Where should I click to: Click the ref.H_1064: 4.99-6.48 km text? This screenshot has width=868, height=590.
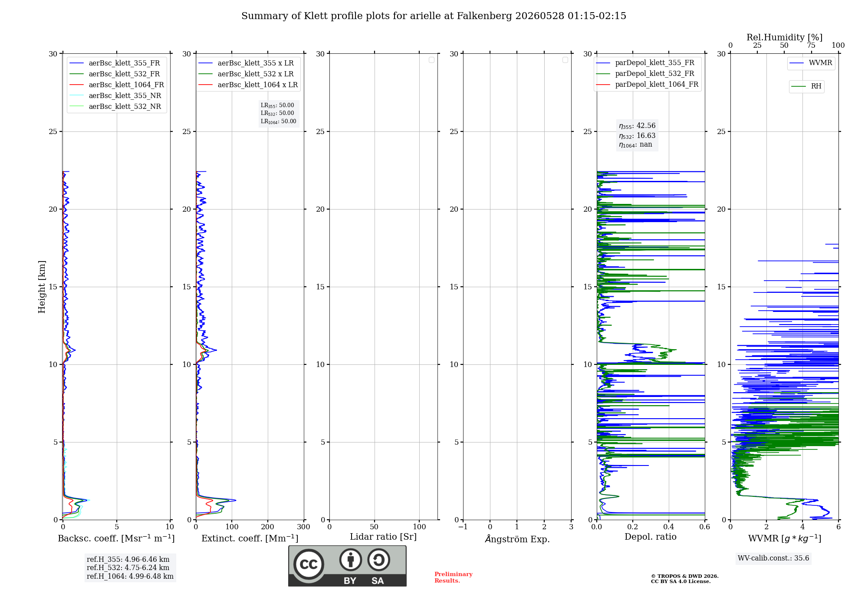click(130, 577)
